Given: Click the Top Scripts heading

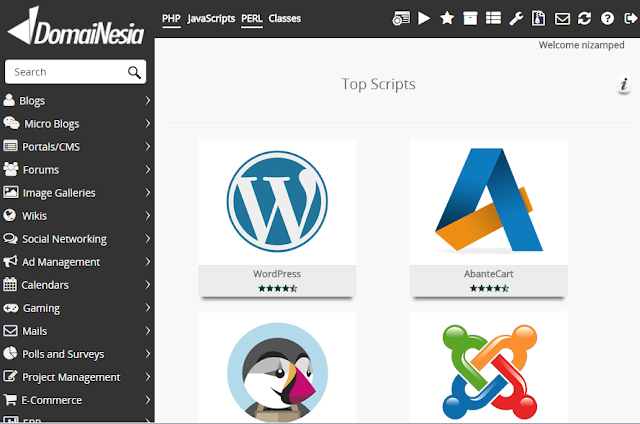Looking at the screenshot, I should click(378, 84).
